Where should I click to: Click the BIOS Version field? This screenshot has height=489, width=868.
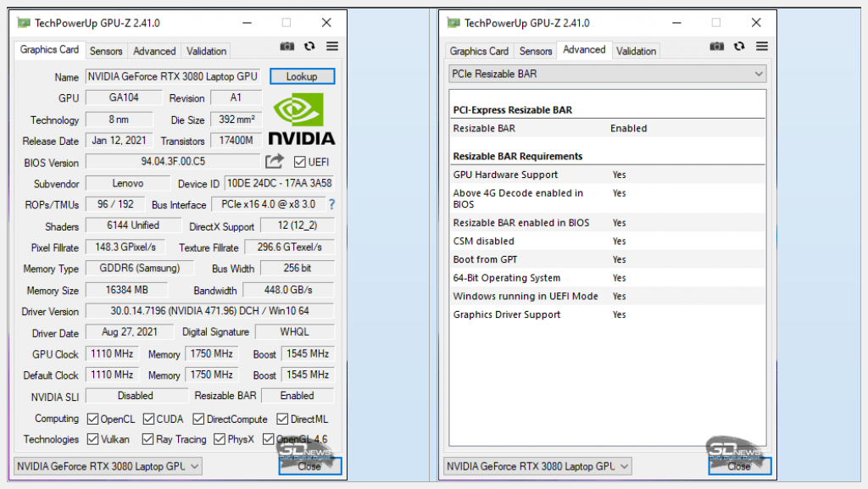pos(173,162)
